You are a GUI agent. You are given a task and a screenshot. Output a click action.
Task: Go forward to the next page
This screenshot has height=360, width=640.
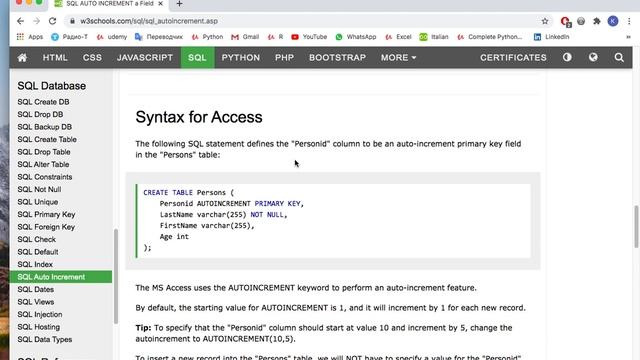(x=36, y=21)
